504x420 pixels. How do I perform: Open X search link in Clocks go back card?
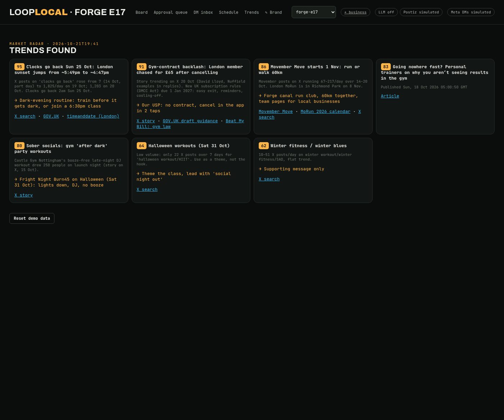tap(25, 116)
